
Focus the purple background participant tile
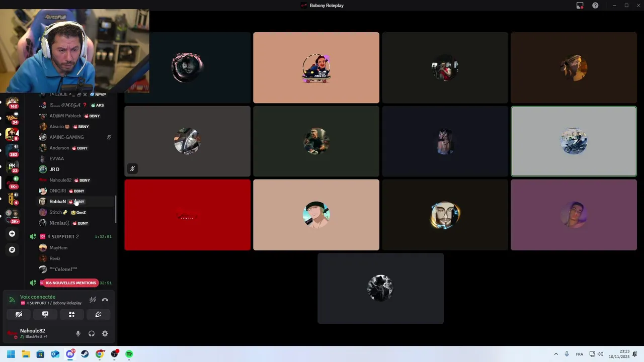tap(574, 215)
